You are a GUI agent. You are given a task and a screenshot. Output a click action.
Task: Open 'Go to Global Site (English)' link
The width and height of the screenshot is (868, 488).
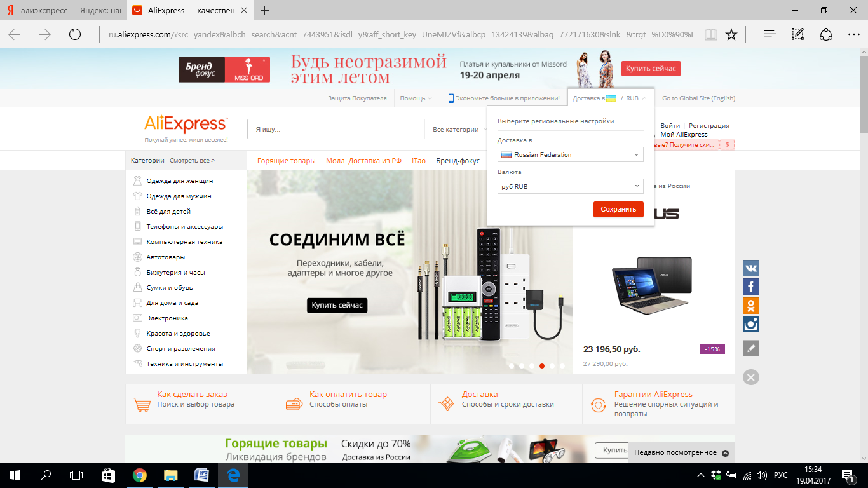tap(698, 98)
